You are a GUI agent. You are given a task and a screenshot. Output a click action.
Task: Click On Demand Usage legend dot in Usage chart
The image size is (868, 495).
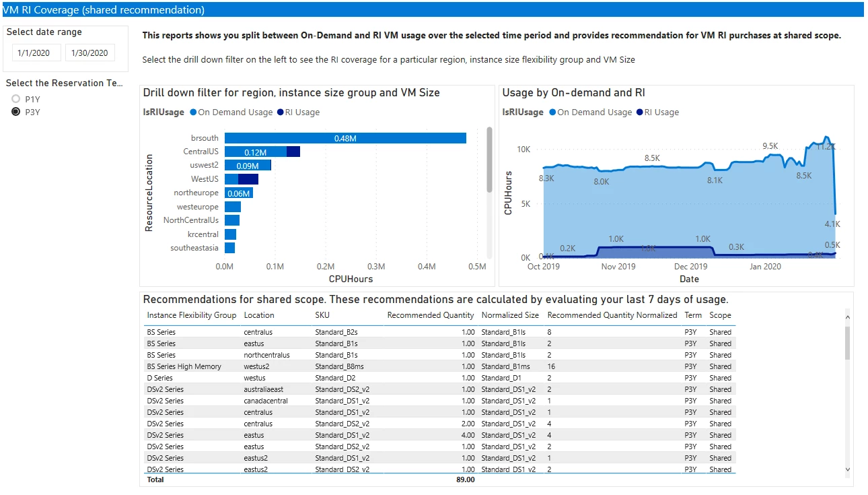(552, 112)
